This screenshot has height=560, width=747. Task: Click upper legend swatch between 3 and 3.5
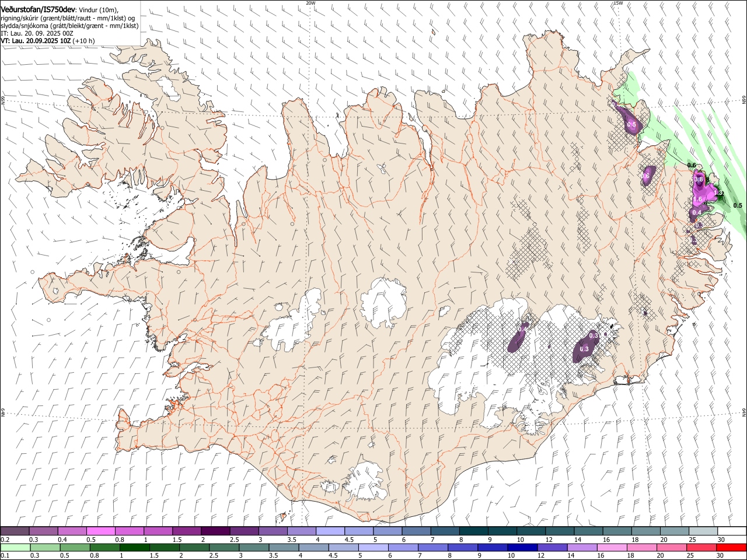[273, 531]
